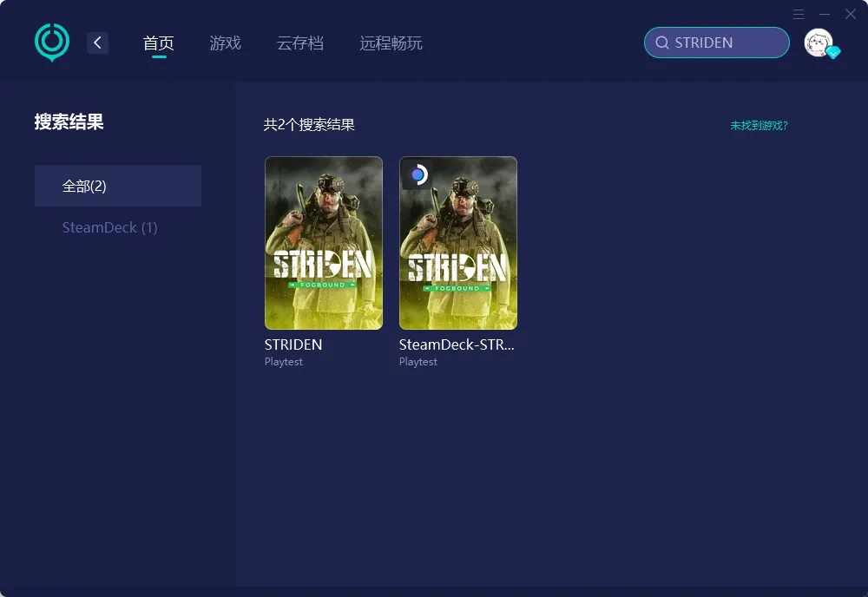Filter results by SteamDeck (1)

(x=109, y=227)
